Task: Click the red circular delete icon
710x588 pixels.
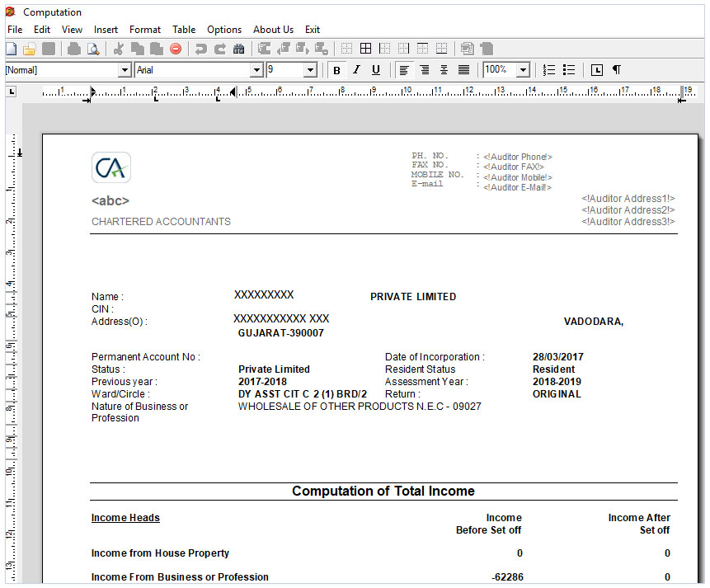Action: [x=176, y=49]
